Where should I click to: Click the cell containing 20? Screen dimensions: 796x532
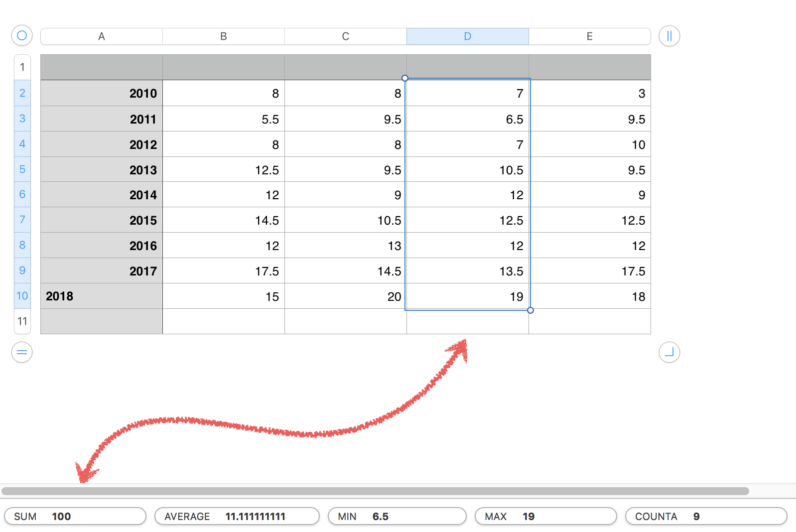coord(346,296)
